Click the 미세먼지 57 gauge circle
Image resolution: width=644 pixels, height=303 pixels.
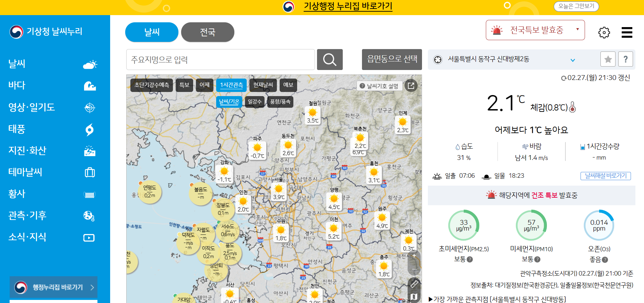tap(531, 225)
